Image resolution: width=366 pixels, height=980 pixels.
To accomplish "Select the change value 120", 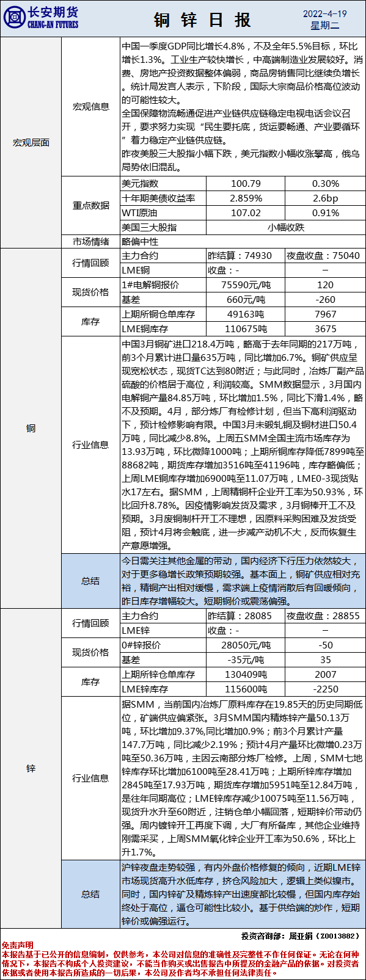I will [325, 285].
